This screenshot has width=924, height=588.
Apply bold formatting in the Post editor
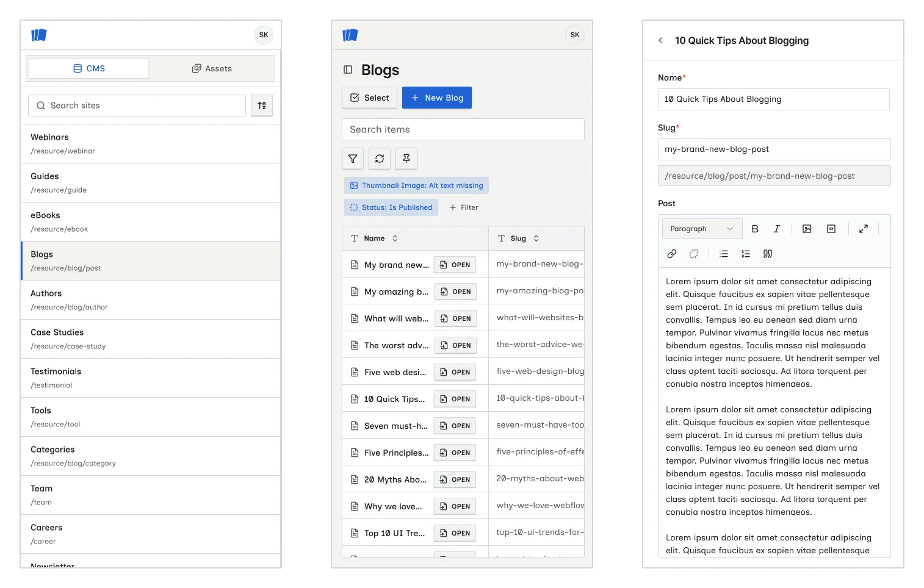tap(755, 229)
